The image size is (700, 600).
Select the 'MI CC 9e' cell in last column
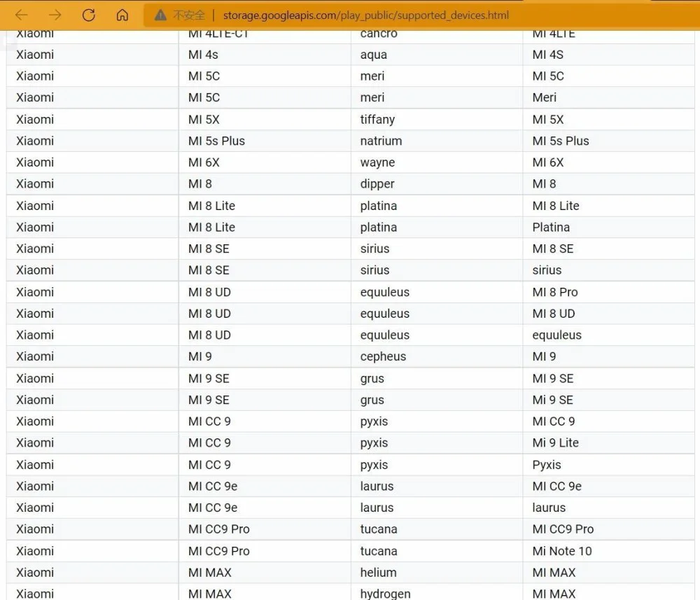pyautogui.click(x=608, y=486)
